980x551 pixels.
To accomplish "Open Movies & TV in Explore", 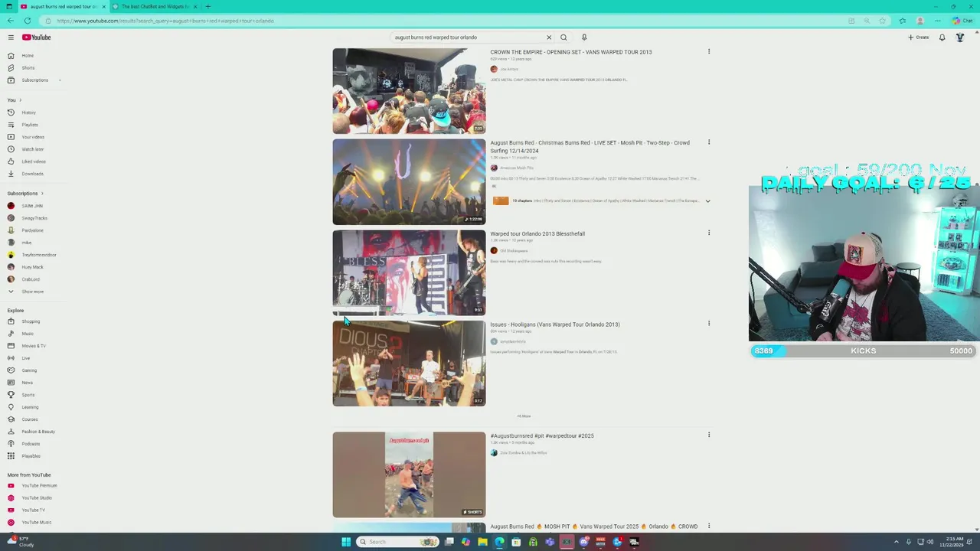I will coord(33,346).
